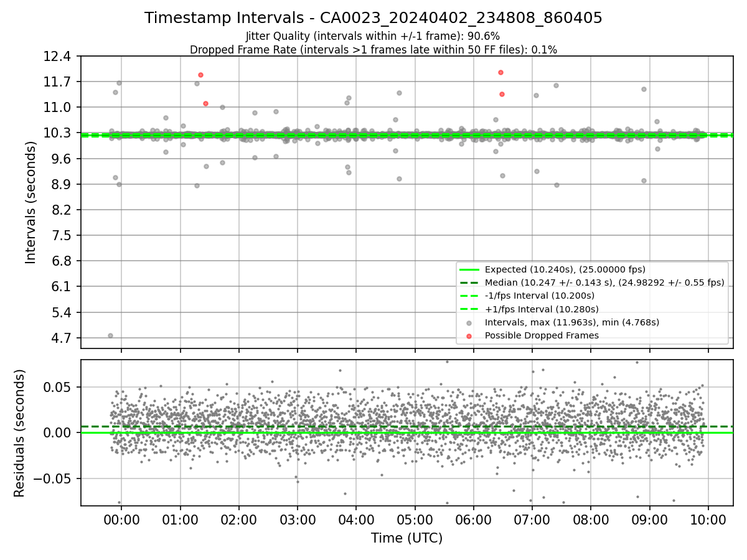Click the chart title "Timestamp Intervals - CA0023_20240402_234808_860405"
Screen dimensions: 747x560
coord(374,18)
